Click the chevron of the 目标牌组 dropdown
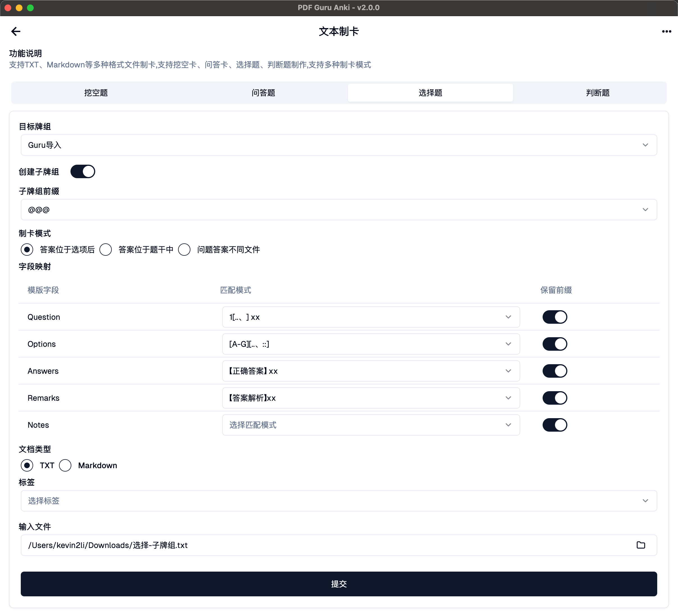678x616 pixels. pos(645,145)
